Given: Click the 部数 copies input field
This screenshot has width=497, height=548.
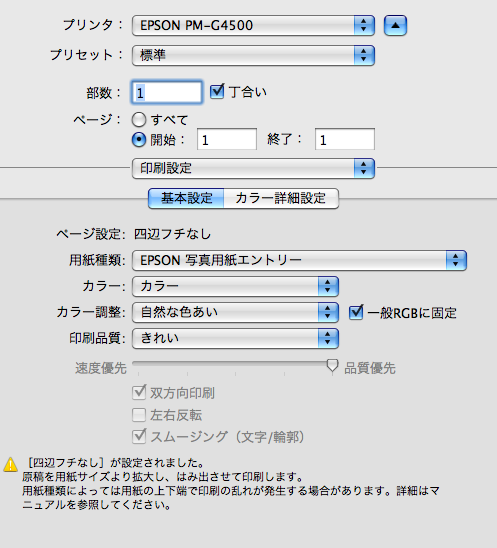Looking at the screenshot, I should pyautogui.click(x=167, y=92).
